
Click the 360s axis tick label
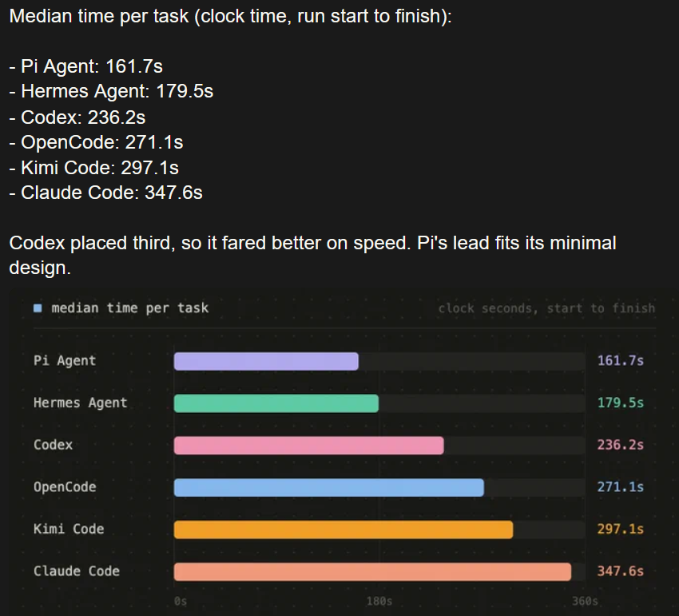[x=585, y=602]
